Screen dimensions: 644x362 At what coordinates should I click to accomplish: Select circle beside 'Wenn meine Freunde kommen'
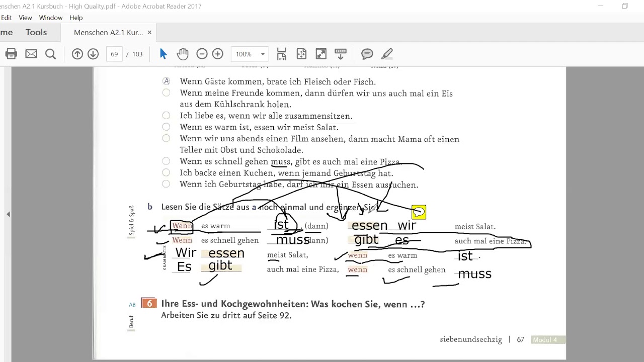pyautogui.click(x=166, y=93)
